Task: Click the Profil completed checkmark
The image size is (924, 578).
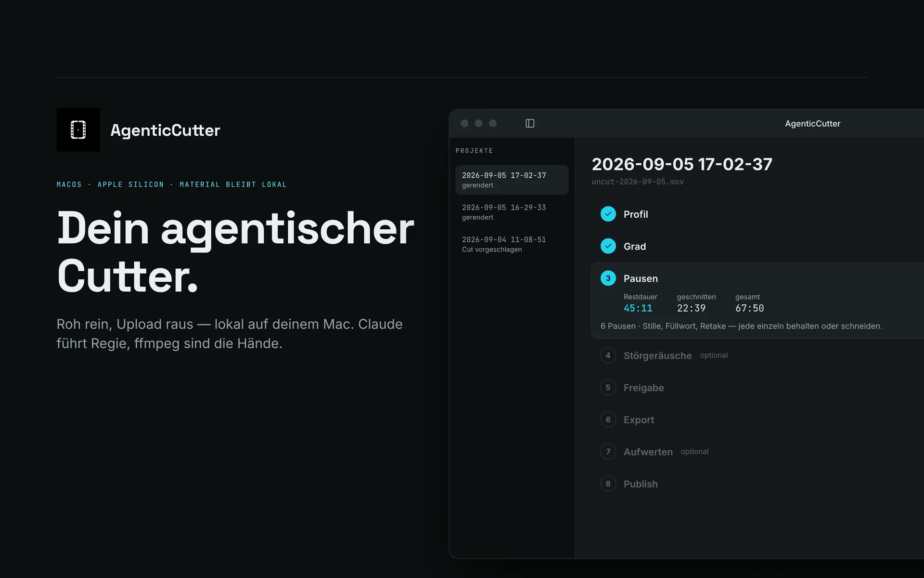Action: pyautogui.click(x=608, y=214)
